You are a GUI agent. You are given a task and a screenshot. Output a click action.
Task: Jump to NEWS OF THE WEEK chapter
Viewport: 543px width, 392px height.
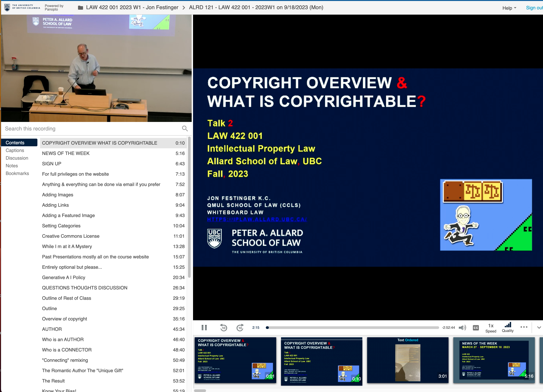113,153
